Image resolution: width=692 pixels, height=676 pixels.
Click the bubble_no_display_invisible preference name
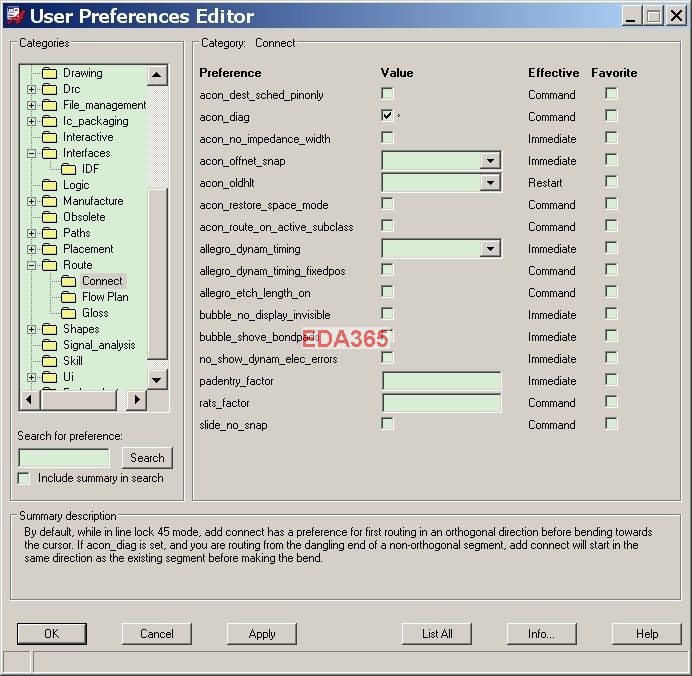pyautogui.click(x=265, y=315)
